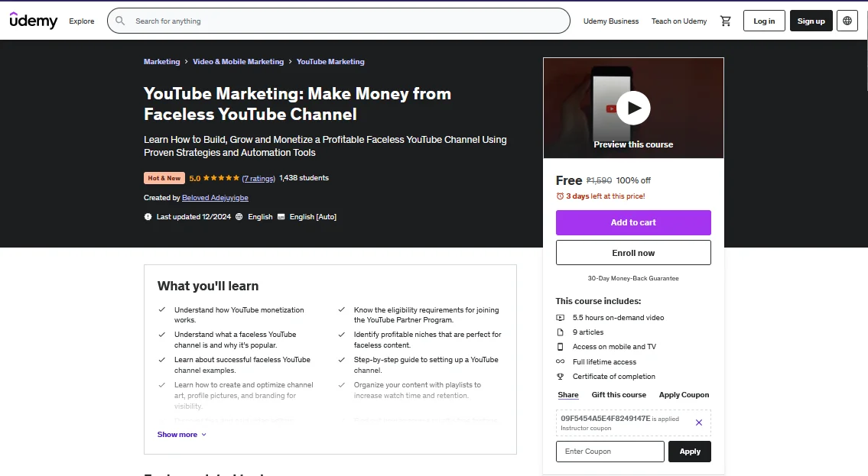Go to Video & Mobile Marketing breadcrumb
Screen dimensions: 868x476
tap(238, 62)
